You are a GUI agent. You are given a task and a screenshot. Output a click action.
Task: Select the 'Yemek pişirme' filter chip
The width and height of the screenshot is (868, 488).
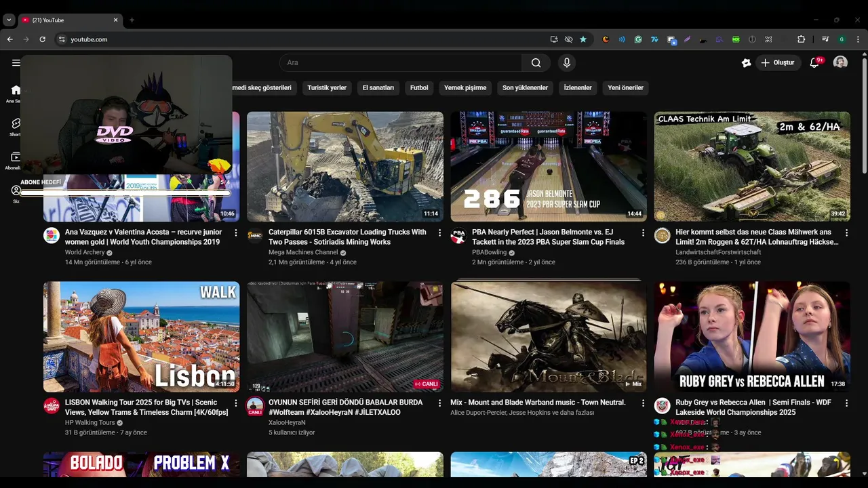pos(465,87)
